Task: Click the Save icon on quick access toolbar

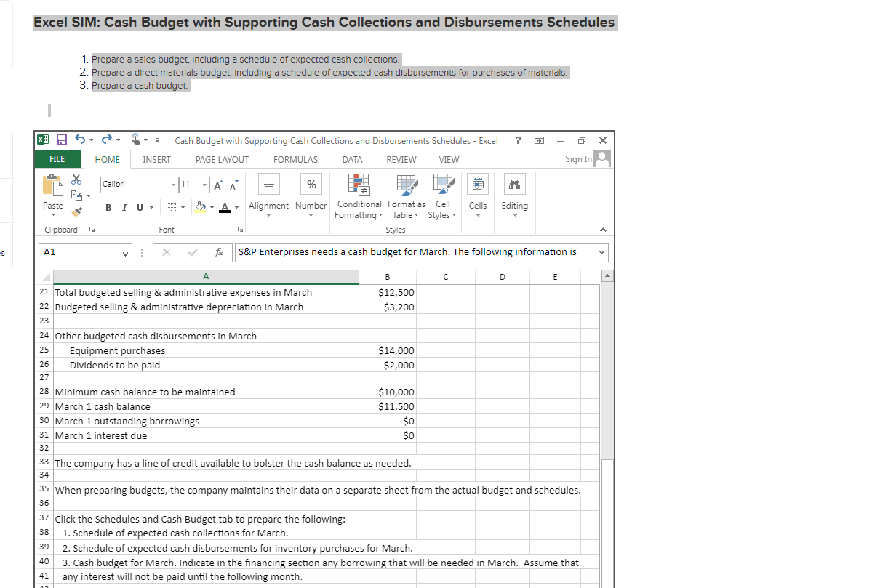Action: pos(61,140)
